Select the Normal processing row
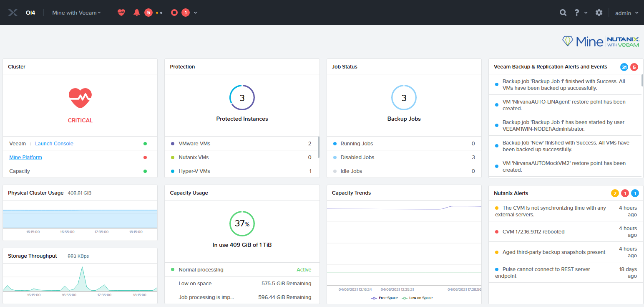Screen dimensions: 644x307 pyautogui.click(x=242, y=270)
